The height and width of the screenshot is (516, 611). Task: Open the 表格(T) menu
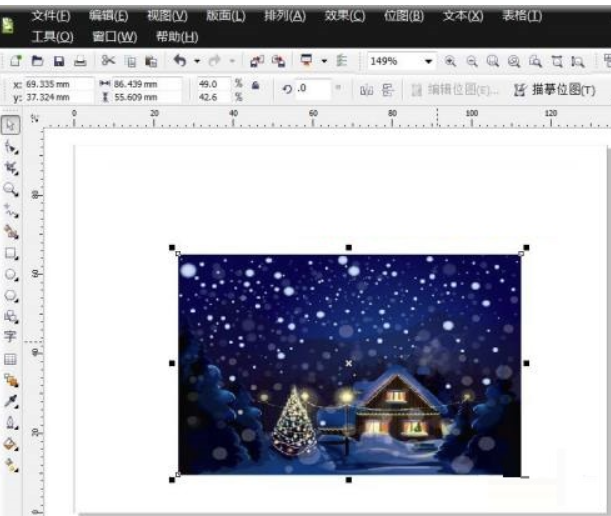click(x=522, y=16)
